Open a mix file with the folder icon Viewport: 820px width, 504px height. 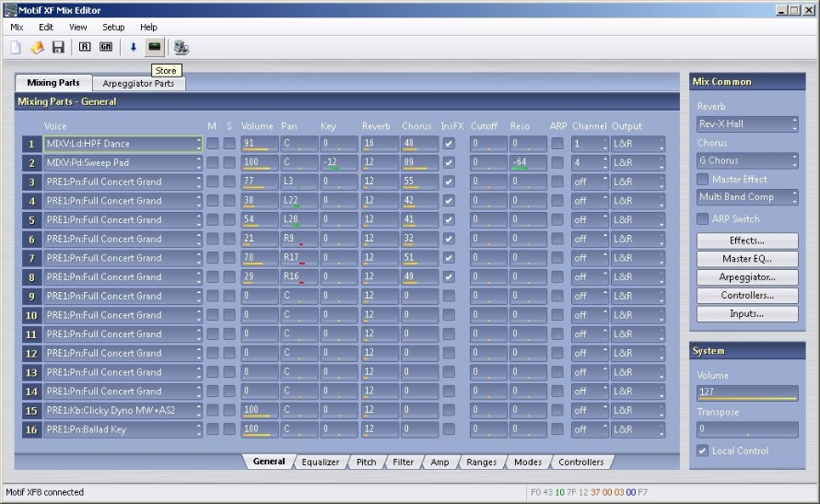pos(37,48)
